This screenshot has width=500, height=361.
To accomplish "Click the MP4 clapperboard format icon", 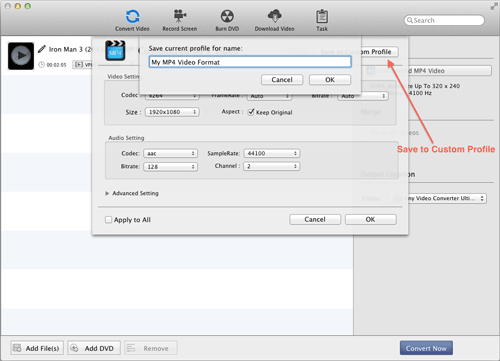I will coord(115,51).
